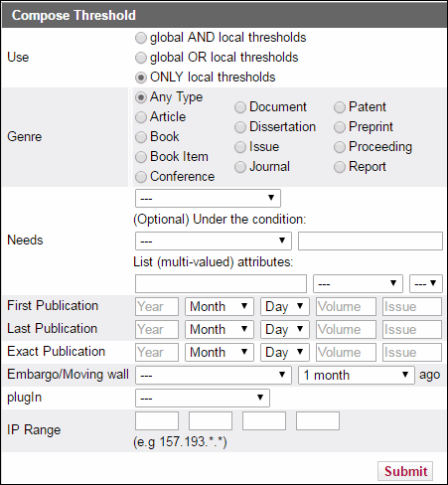
Task: Open the first Needs dropdown
Action: click(x=208, y=198)
